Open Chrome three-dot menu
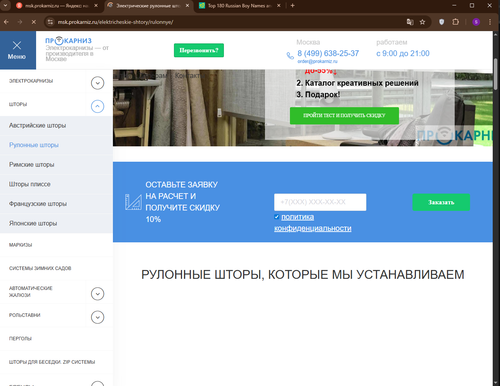Image resolution: width=500 pixels, height=386 pixels. click(x=490, y=22)
